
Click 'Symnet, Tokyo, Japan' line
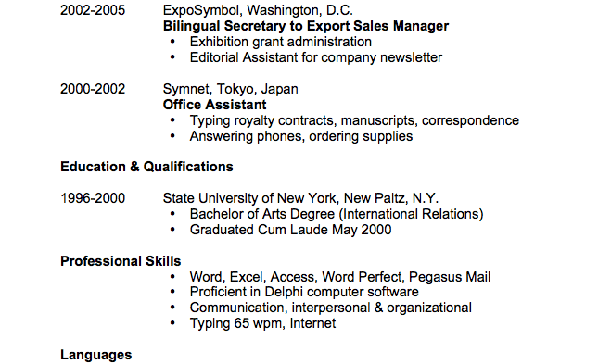pyautogui.click(x=230, y=89)
